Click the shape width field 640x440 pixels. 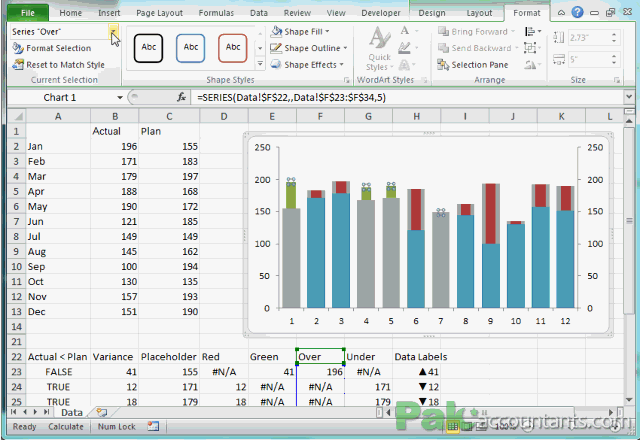pos(588,60)
